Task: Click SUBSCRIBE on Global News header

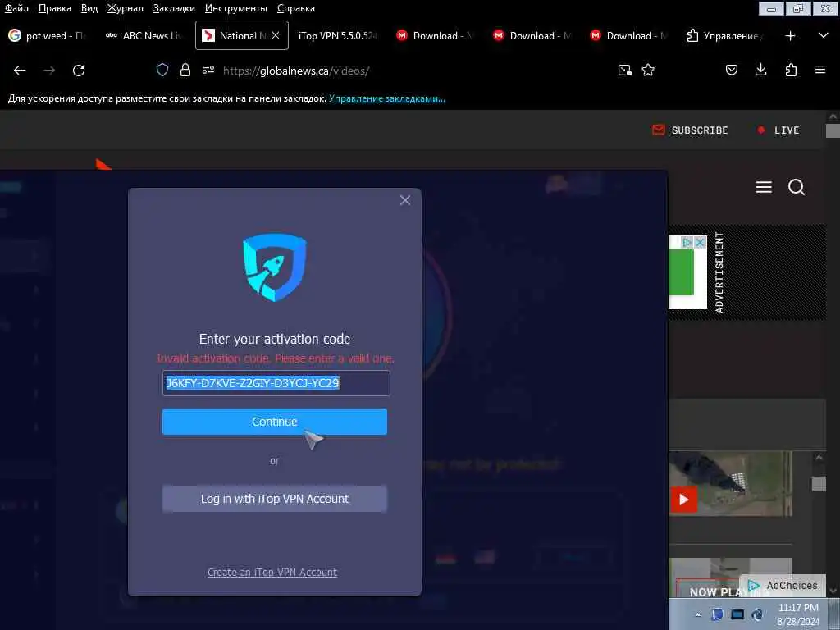Action: coord(690,130)
